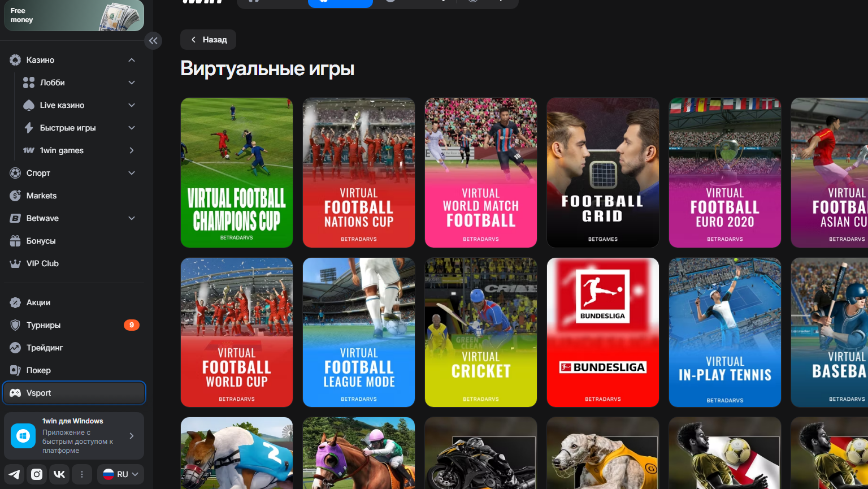This screenshot has height=489, width=868.
Task: Collapse the Казино section chevron
Action: (x=132, y=60)
